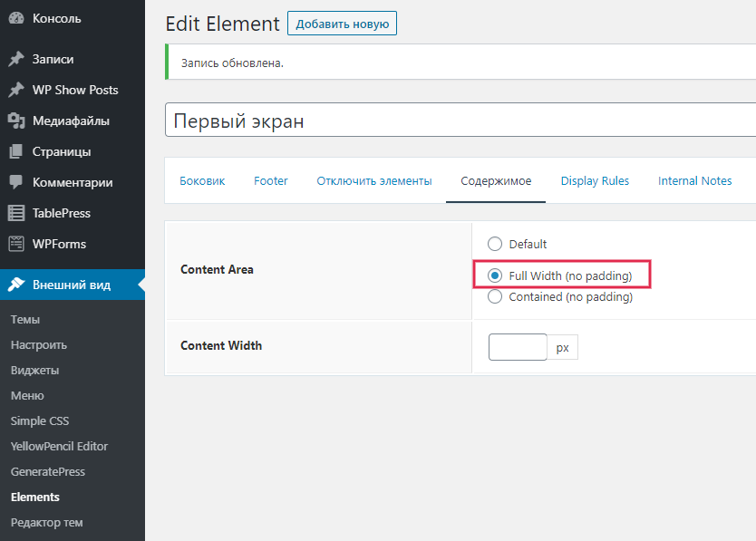
Task: Click the Консоль dashboard icon
Action: (15, 18)
